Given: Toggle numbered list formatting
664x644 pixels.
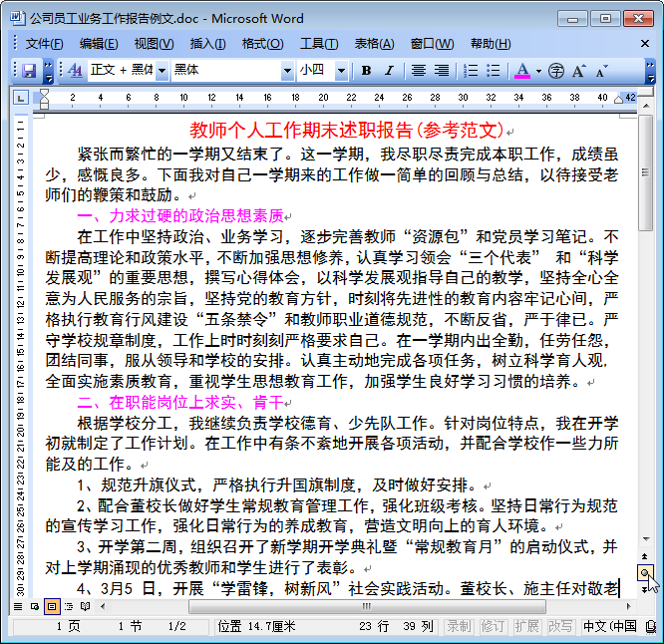Looking at the screenshot, I should pos(471,71).
